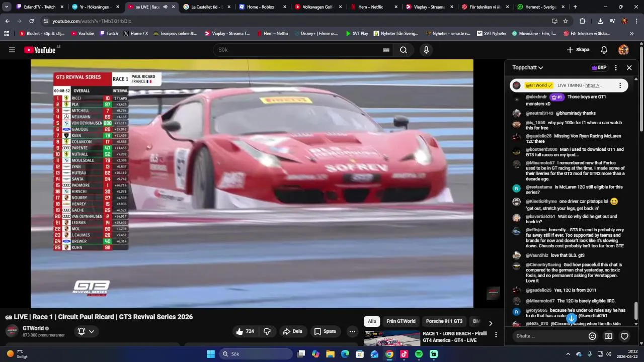Open pinned GTWorld message options
Image resolution: width=644 pixels, height=362 pixels.
620,85
